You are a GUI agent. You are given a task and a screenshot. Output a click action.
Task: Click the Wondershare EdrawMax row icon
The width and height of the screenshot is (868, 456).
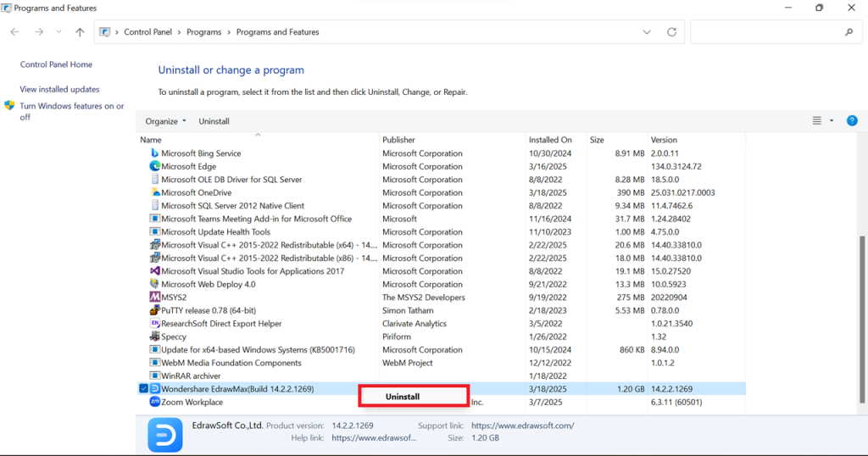point(155,389)
